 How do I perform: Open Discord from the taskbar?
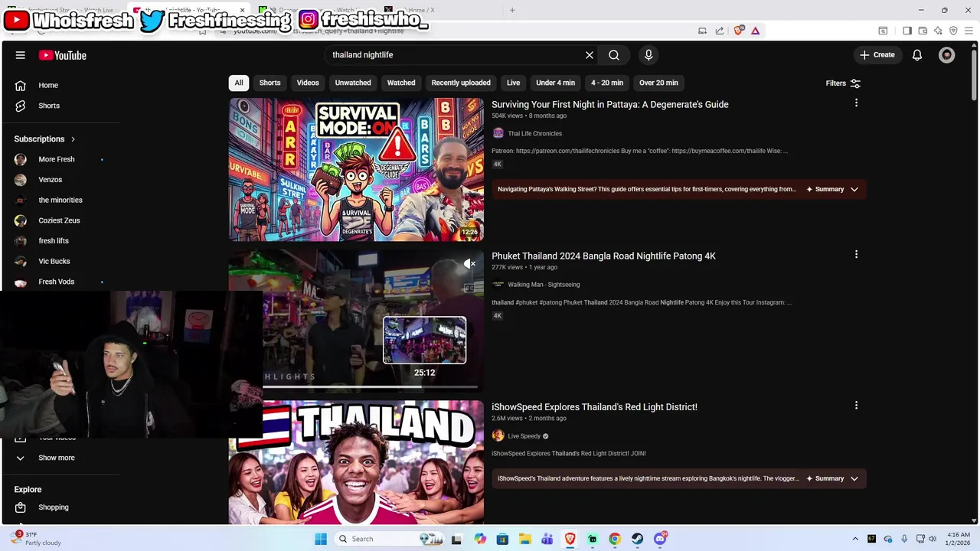click(660, 539)
